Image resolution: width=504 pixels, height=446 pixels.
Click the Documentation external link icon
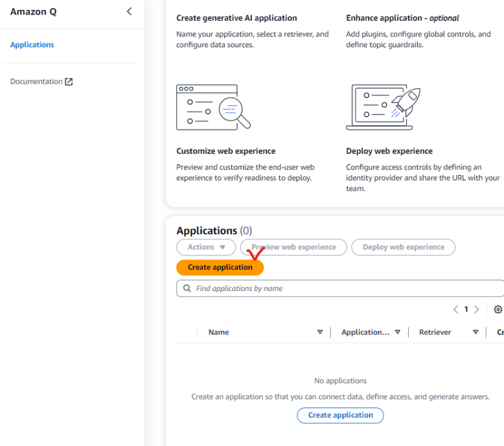coord(69,82)
